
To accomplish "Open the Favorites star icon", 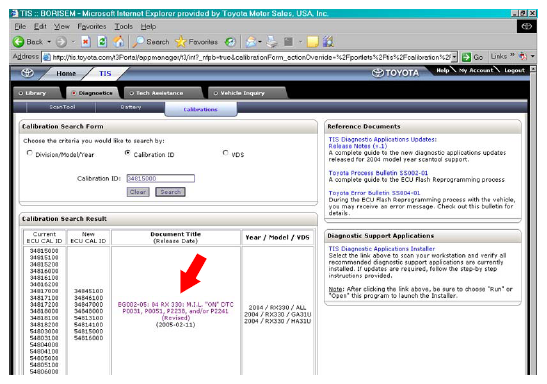I will point(181,42).
